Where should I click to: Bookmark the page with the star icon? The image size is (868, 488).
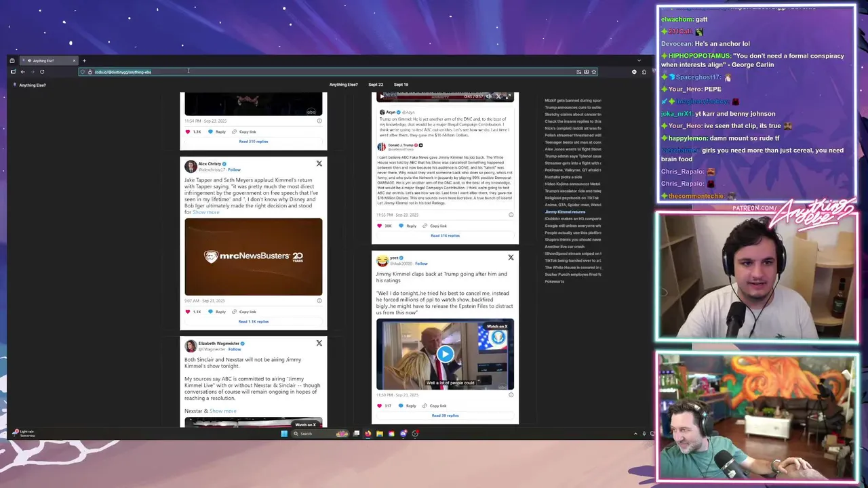point(594,72)
